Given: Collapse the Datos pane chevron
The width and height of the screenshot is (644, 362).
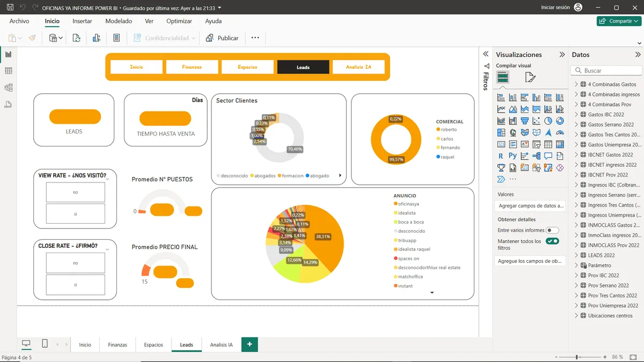Looking at the screenshot, I should pyautogui.click(x=638, y=55).
